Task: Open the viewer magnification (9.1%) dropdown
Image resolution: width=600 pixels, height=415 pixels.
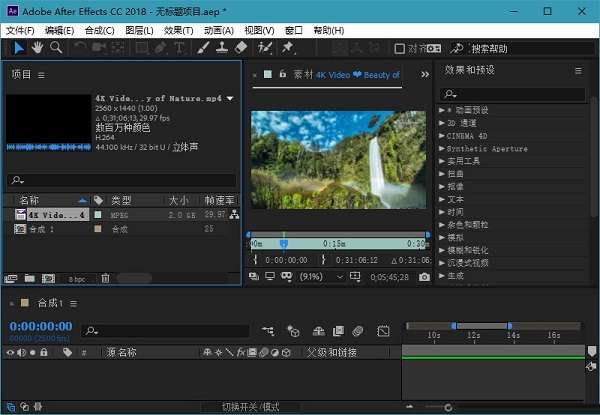Action: [316, 276]
